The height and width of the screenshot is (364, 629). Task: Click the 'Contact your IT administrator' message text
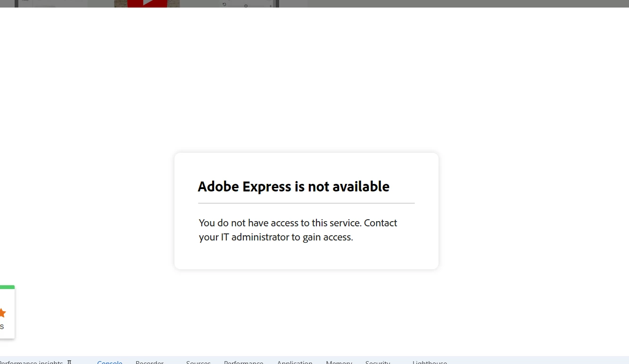298,230
